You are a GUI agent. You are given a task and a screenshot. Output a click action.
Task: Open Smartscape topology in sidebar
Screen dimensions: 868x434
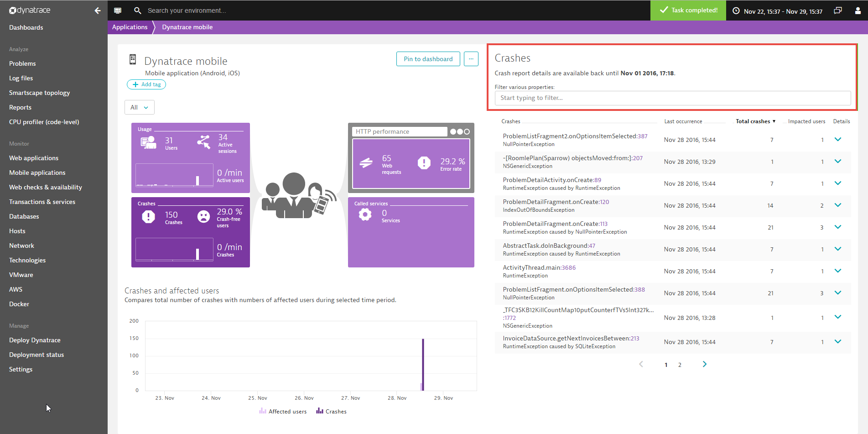click(40, 93)
